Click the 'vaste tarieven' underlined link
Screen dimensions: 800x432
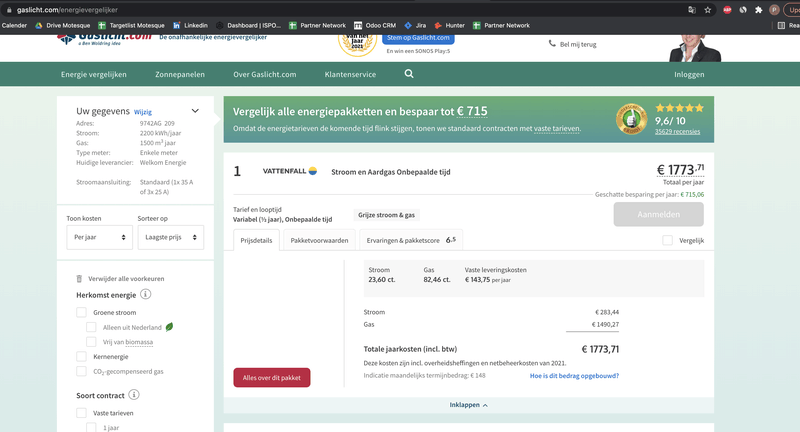click(557, 129)
